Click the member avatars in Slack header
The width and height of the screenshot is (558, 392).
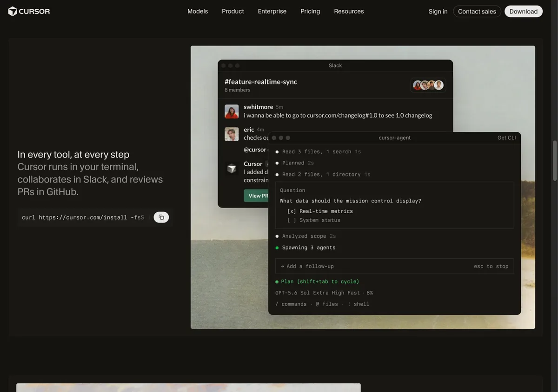coord(428,85)
